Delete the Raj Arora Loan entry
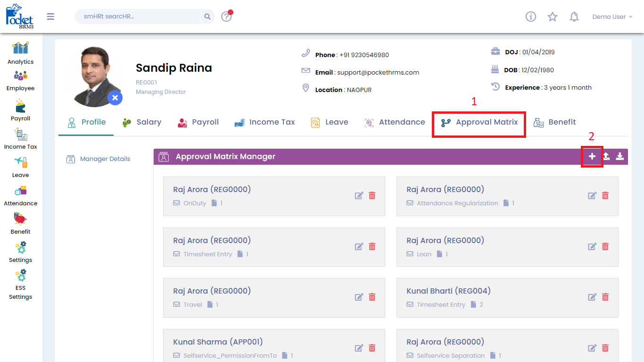The image size is (644, 362). point(605,246)
